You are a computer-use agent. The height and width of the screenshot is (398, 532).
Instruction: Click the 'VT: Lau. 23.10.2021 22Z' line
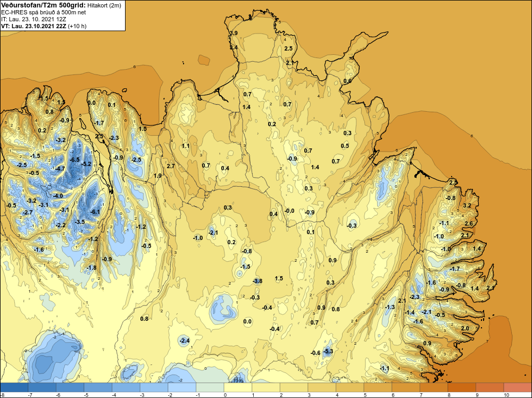pos(34,26)
